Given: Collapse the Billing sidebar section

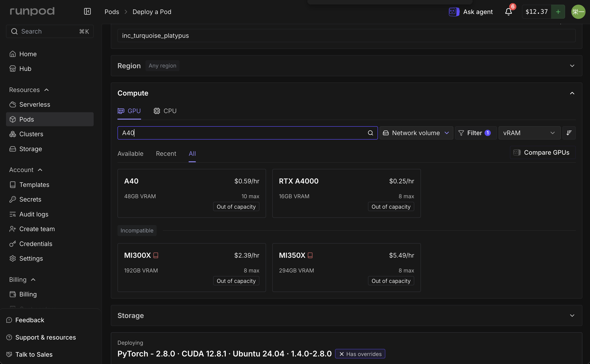Looking at the screenshot, I should 33,280.
